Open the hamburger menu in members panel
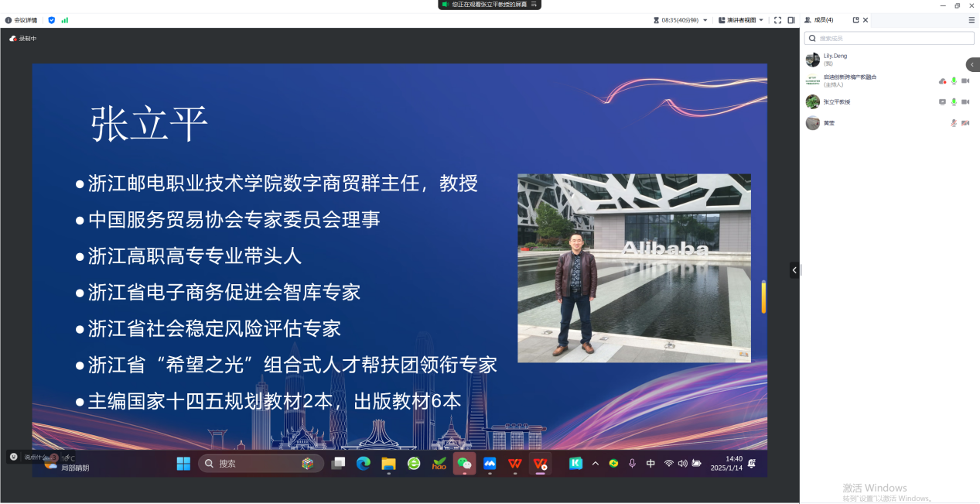The image size is (980, 504). [971, 20]
